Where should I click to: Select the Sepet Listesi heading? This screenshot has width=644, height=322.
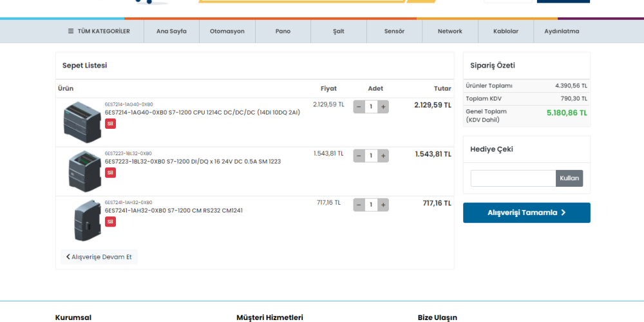pyautogui.click(x=84, y=65)
